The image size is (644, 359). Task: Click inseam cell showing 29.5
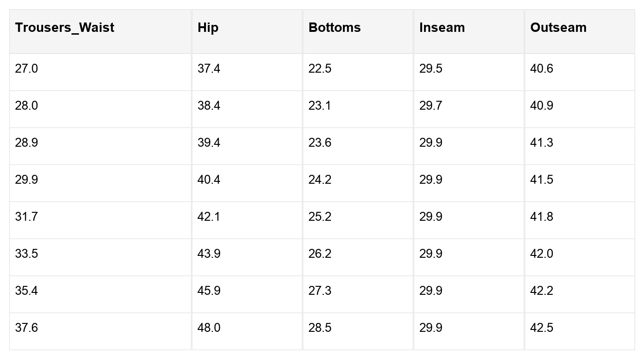[x=431, y=69]
